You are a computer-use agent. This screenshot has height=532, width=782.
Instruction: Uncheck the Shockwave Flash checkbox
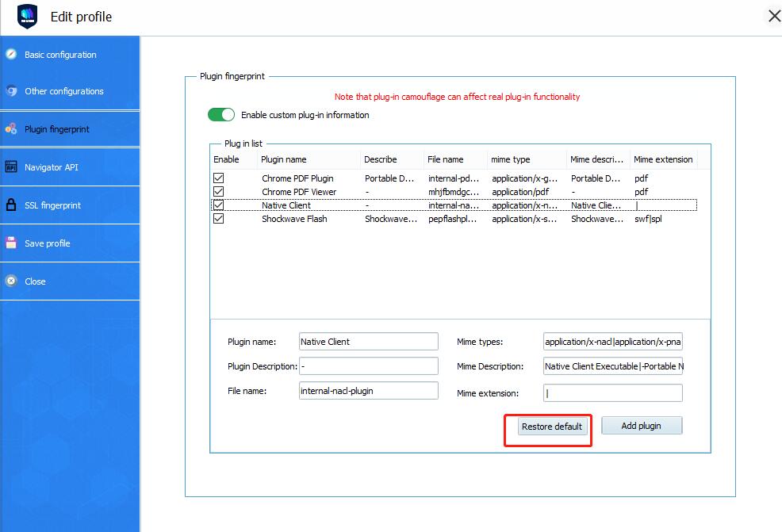pos(219,219)
